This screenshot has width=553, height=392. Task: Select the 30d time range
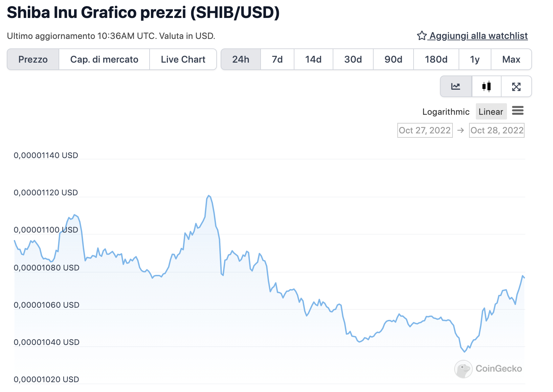click(353, 59)
